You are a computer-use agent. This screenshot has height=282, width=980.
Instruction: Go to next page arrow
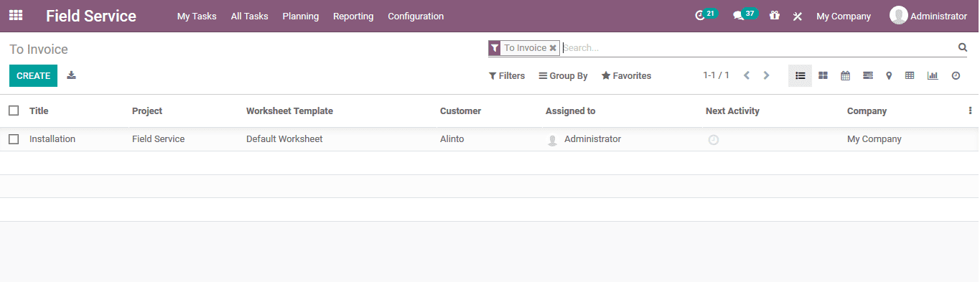click(x=766, y=75)
